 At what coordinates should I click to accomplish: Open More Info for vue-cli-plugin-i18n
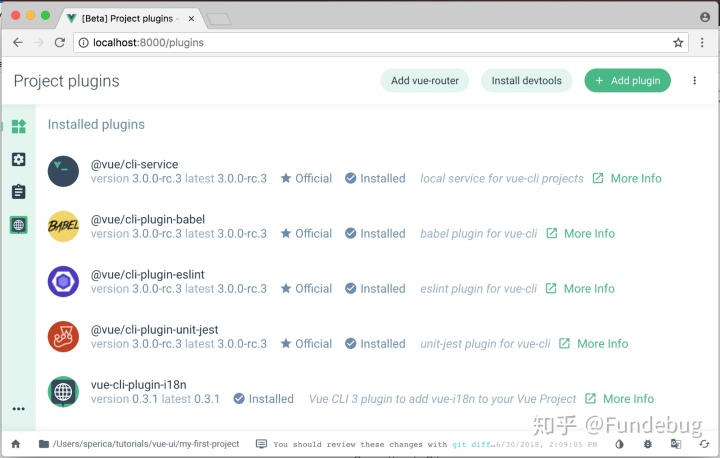[x=619, y=399]
